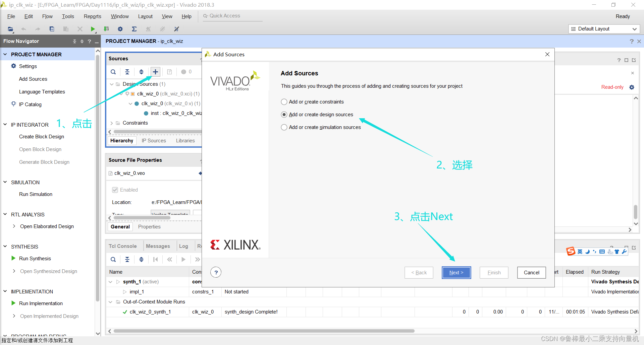Click the Generate Bitstream toolbar icon
This screenshot has height=345, width=644.
click(106, 29)
